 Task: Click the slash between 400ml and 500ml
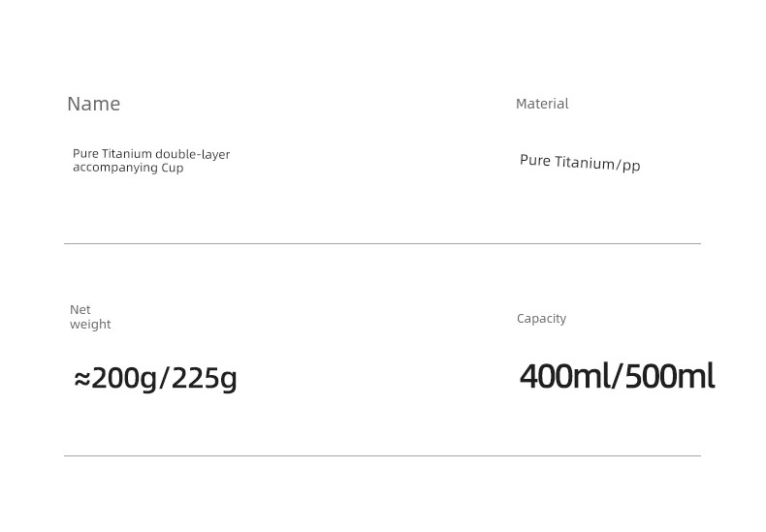pyautogui.click(x=617, y=376)
